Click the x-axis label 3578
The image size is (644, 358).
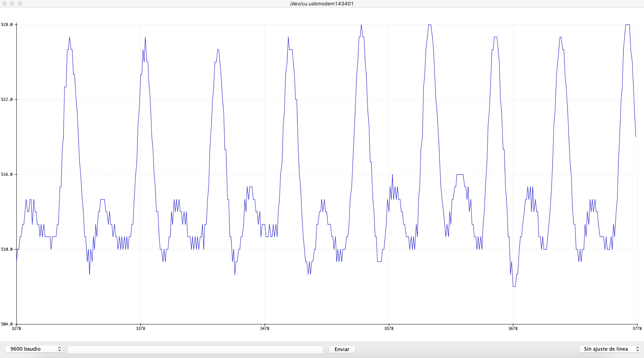point(389,328)
